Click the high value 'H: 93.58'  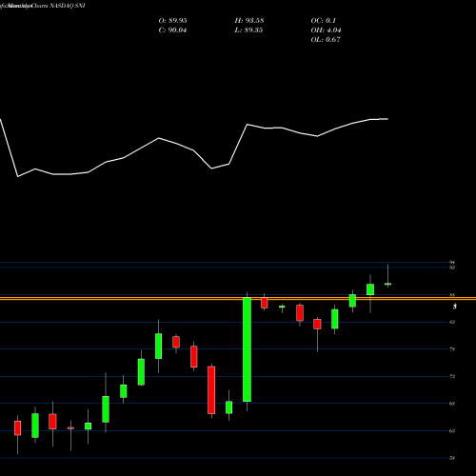(249, 21)
